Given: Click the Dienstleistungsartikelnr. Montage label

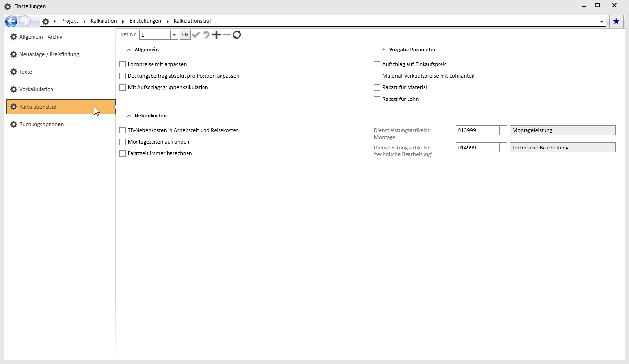Looking at the screenshot, I should (402, 133).
